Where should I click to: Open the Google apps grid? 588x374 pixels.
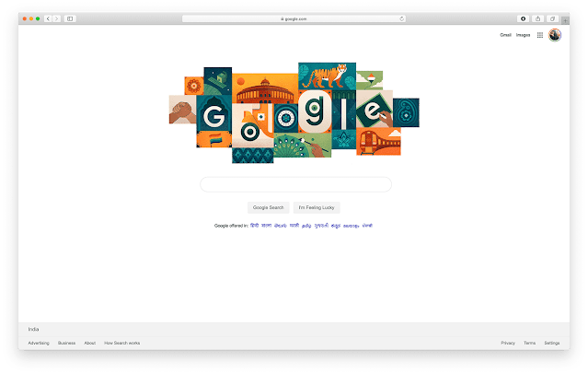[x=540, y=35]
